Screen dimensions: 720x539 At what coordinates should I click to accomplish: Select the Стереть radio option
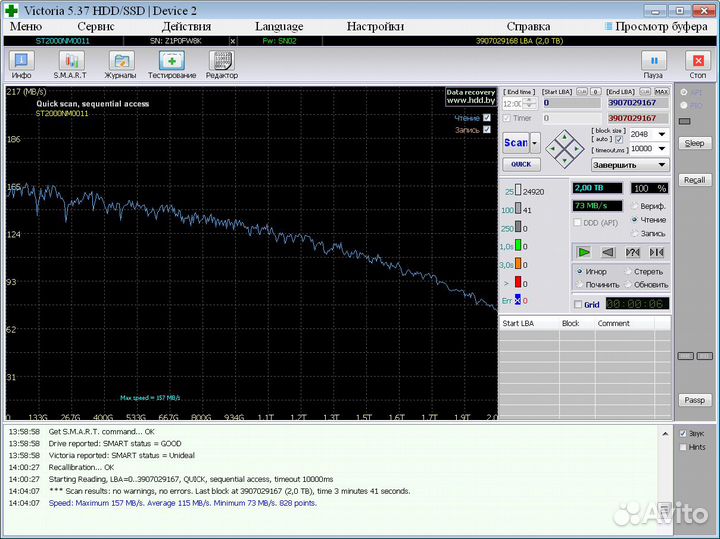628,271
